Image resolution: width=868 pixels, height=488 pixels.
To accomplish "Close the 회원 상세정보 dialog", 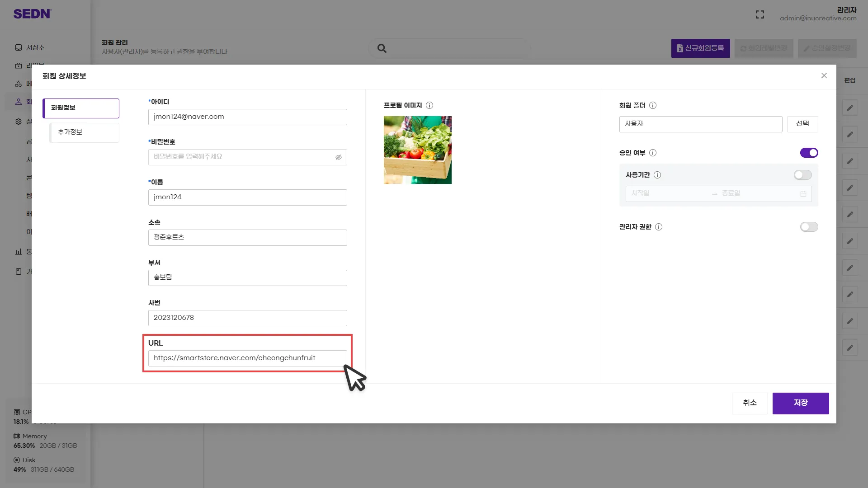I will [x=824, y=75].
